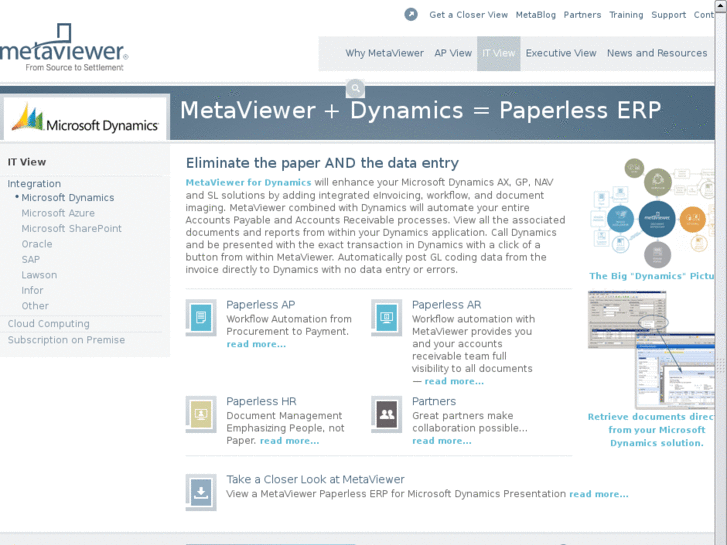Select Microsoft Azure in the sidebar
The image size is (727, 545).
click(58, 213)
